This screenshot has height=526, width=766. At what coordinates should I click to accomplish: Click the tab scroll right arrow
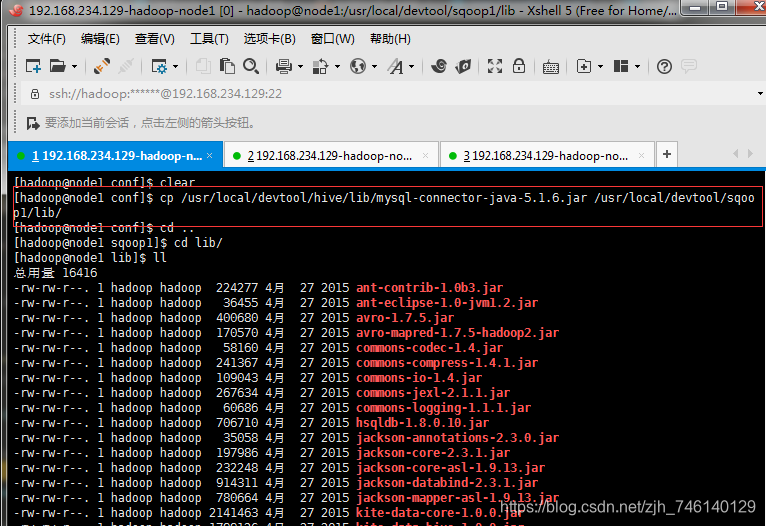(750, 154)
